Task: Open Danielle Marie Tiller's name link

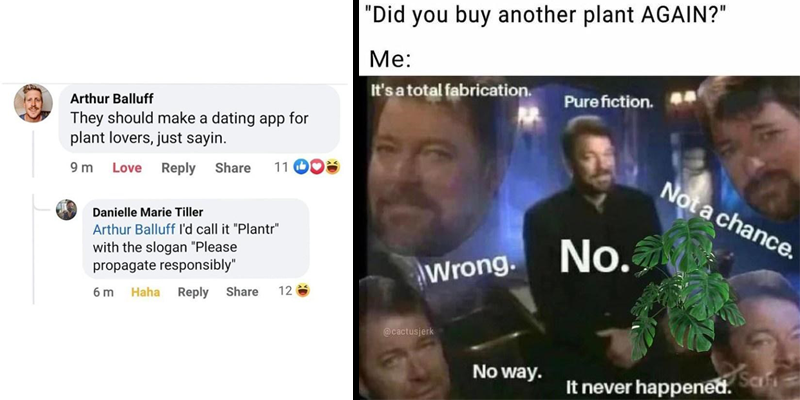Action: click(x=148, y=212)
